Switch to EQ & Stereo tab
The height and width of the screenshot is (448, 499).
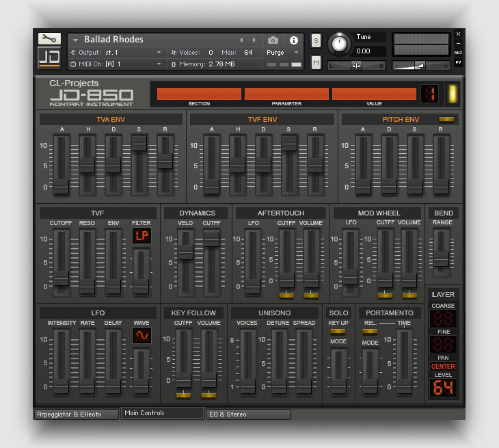[249, 414]
